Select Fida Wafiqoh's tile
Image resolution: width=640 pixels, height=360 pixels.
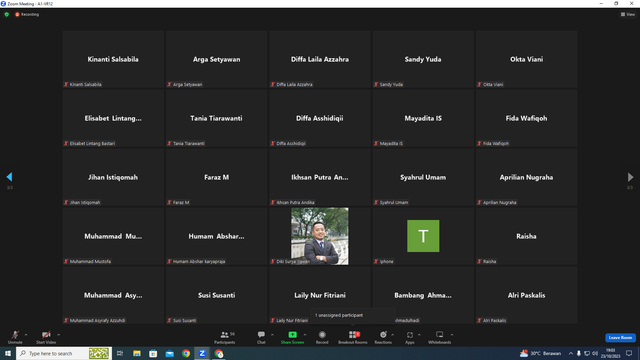tap(527, 118)
